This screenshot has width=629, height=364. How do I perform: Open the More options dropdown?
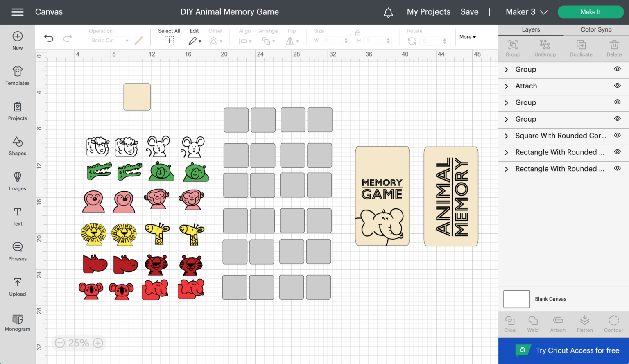coord(467,37)
